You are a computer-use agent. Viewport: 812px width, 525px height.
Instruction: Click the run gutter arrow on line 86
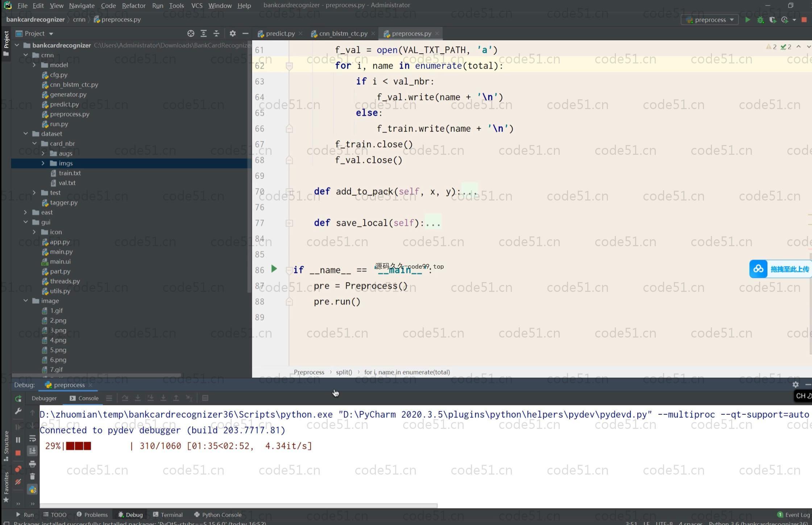coord(274,269)
